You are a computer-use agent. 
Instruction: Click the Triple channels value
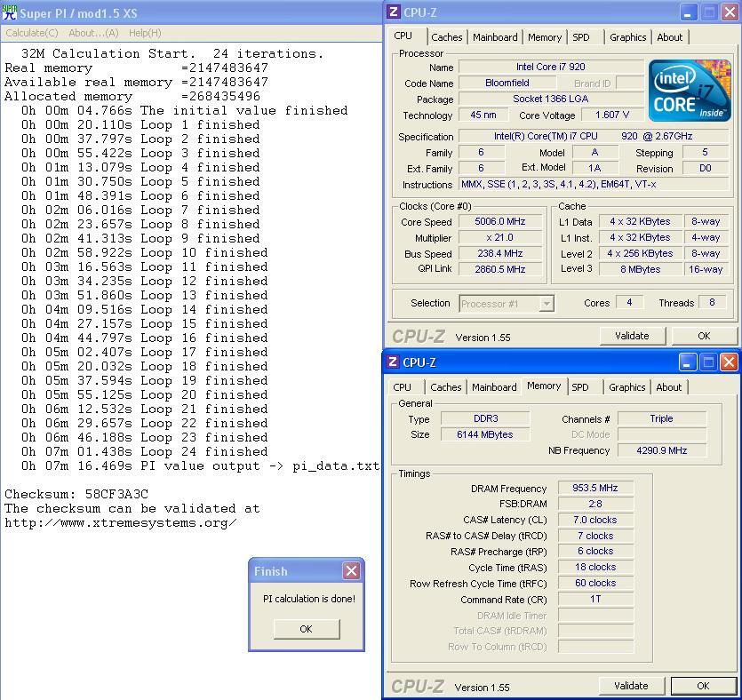[x=661, y=418]
